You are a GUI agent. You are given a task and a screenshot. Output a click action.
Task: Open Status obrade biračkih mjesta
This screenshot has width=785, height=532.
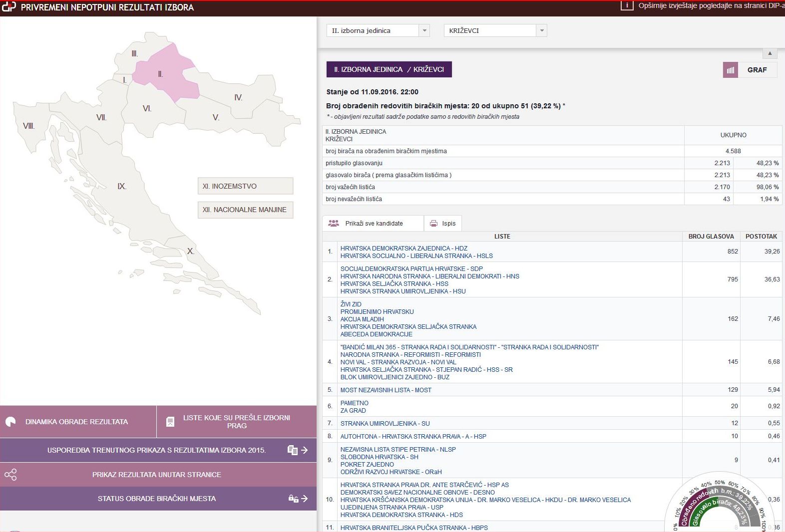tap(157, 499)
